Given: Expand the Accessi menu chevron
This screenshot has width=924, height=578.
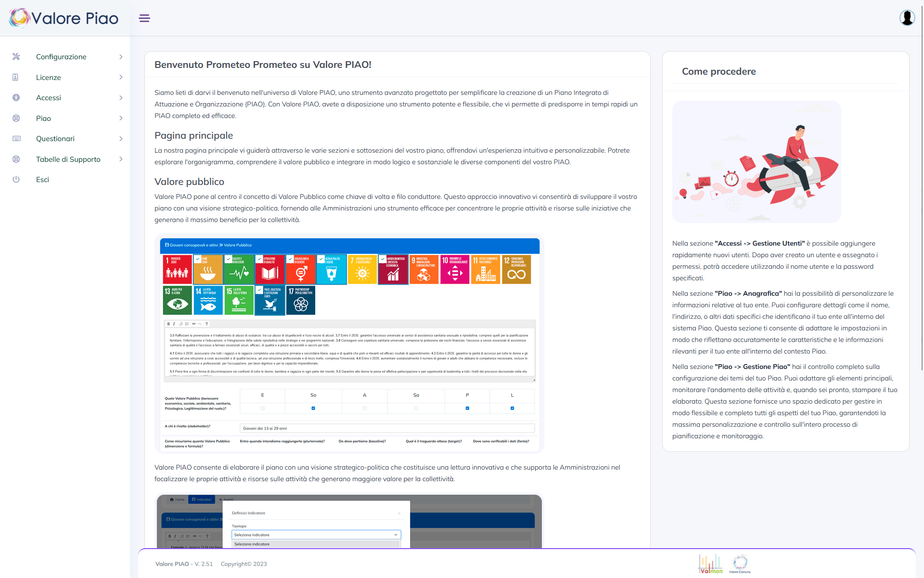Looking at the screenshot, I should 121,98.
